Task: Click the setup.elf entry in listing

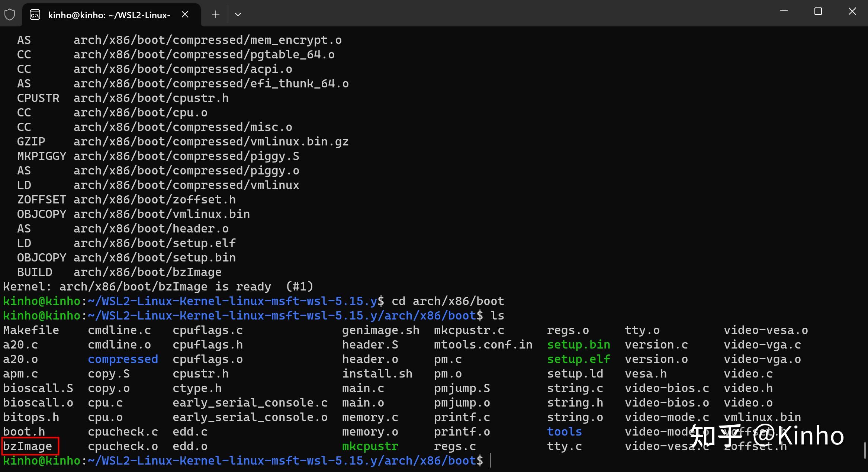Action: coord(578,359)
